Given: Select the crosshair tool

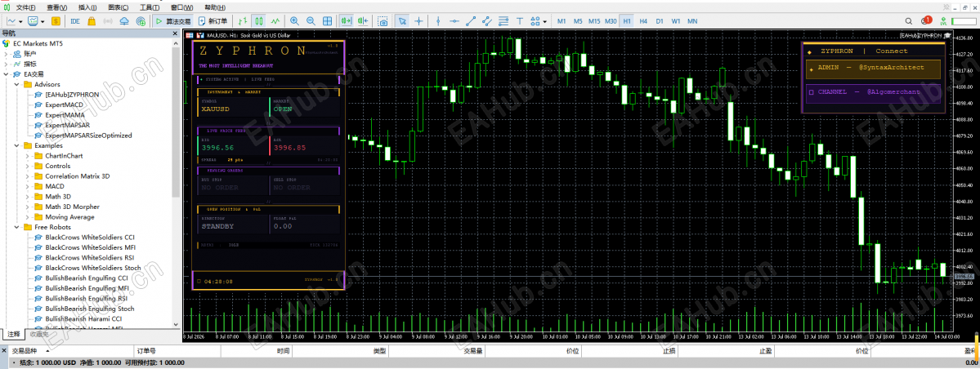Looking at the screenshot, I should pos(418,20).
